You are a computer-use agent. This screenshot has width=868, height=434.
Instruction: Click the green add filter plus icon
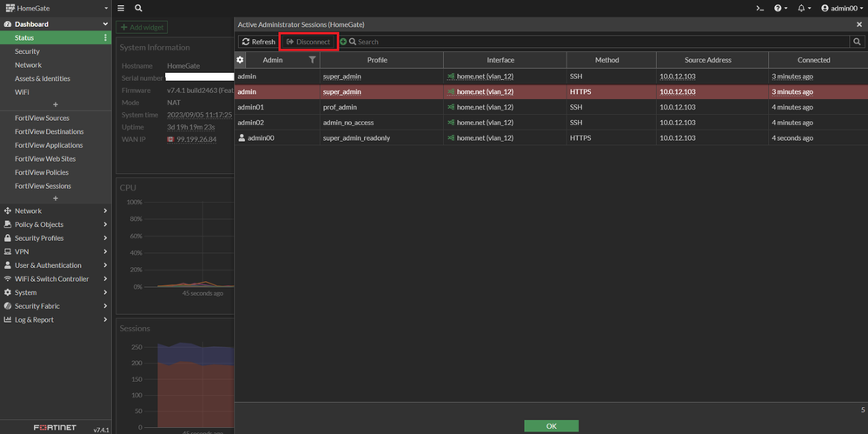point(343,42)
